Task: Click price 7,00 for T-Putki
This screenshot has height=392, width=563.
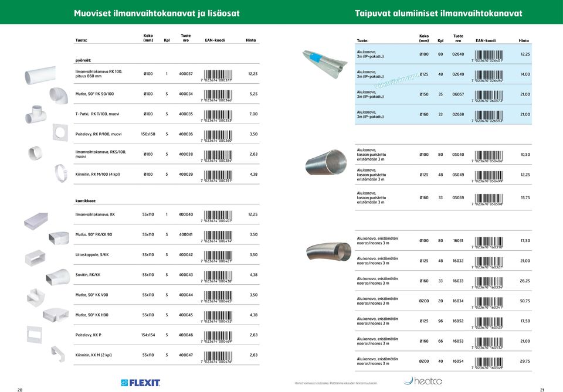Action: click(x=253, y=114)
